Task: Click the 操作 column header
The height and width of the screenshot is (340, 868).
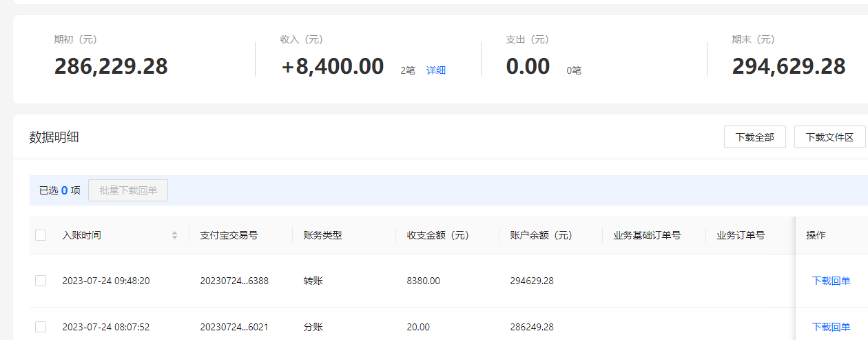Action: click(816, 235)
